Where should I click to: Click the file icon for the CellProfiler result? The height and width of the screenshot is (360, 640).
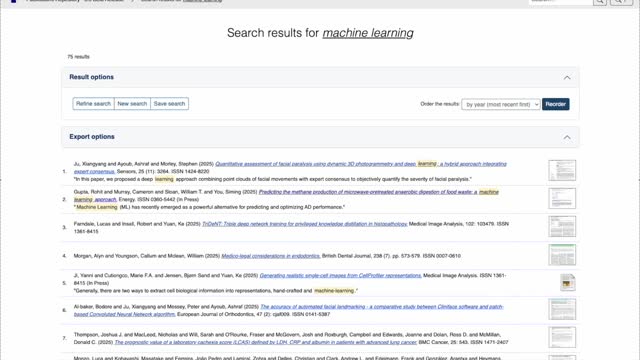click(x=567, y=282)
